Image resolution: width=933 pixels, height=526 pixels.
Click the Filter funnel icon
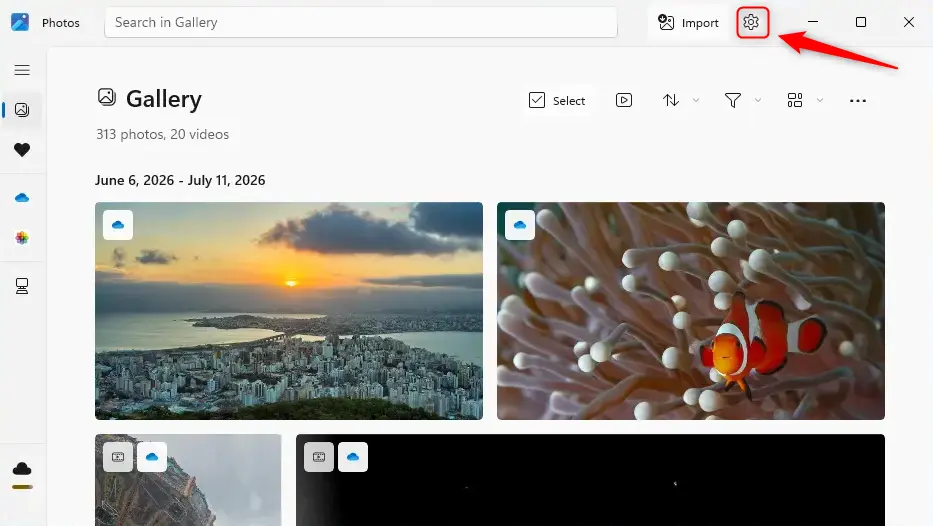[x=733, y=100]
